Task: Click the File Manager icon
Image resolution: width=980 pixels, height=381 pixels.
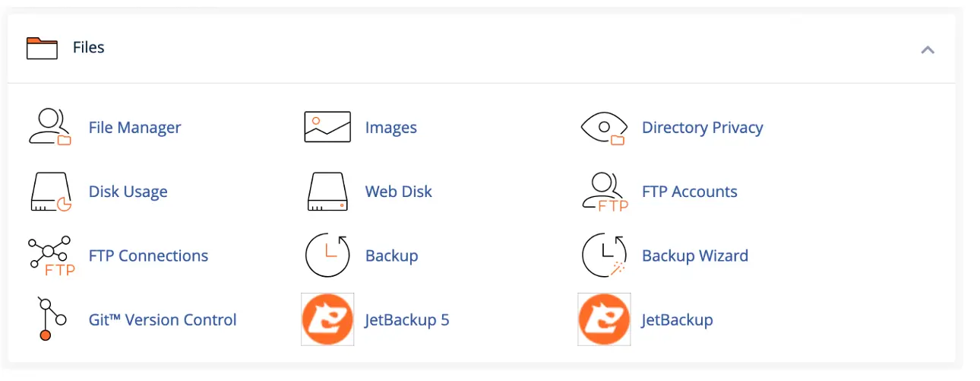Action: (50, 127)
